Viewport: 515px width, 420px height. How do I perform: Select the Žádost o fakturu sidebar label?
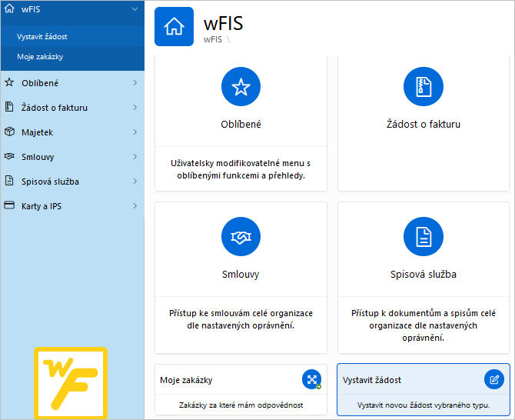(x=55, y=108)
